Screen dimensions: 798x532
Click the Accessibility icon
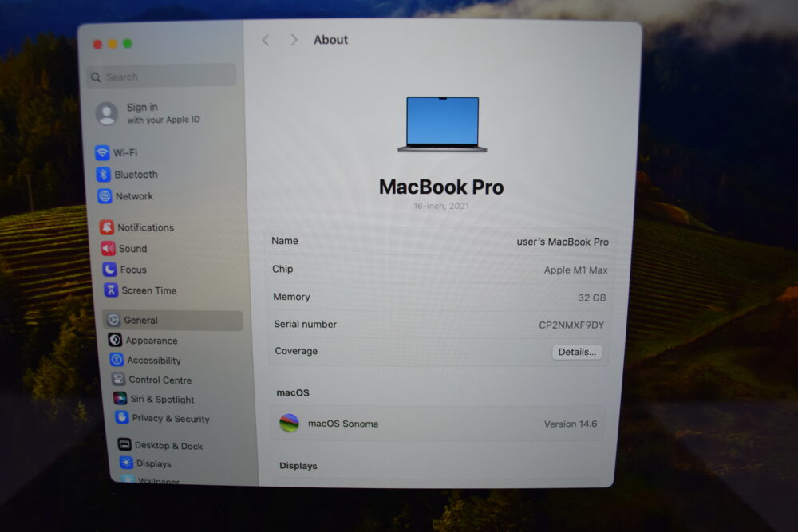(117, 360)
